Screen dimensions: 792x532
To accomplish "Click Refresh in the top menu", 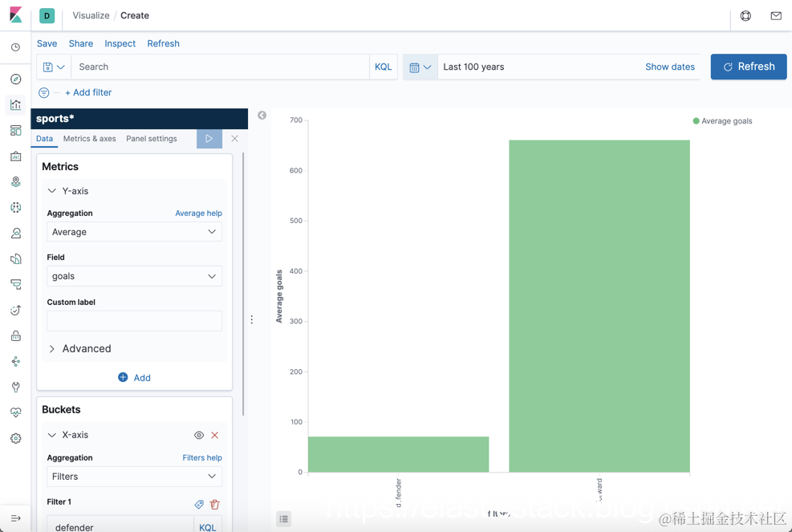I will point(163,43).
